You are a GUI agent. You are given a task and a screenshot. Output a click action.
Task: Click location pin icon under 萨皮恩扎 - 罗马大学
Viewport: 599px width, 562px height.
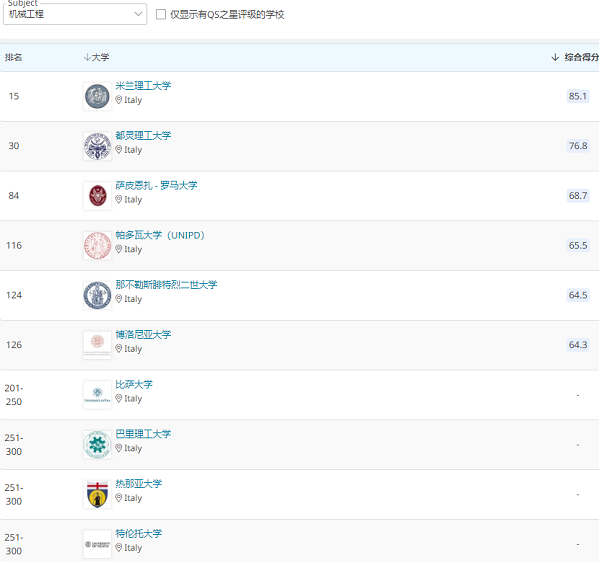[119, 199]
